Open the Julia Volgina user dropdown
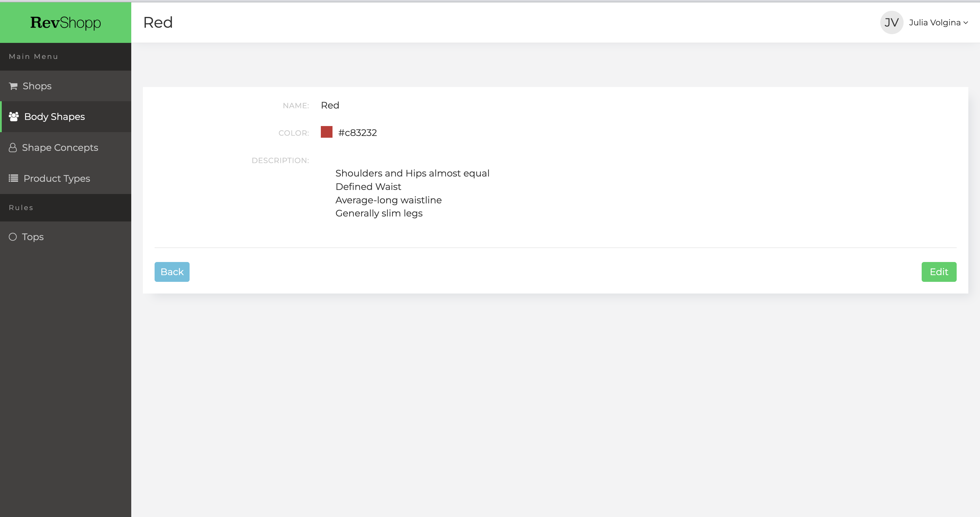The height and width of the screenshot is (517, 980). (x=938, y=22)
